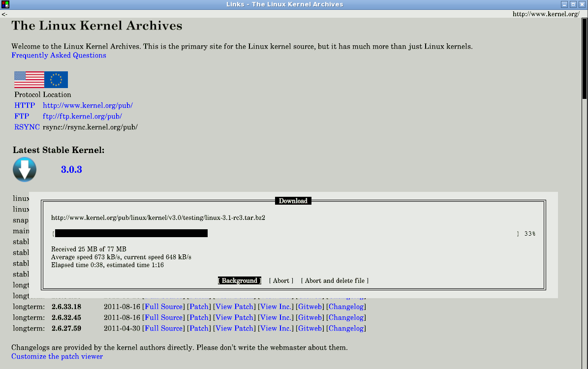Open View Inc. for 2.6.33.18
Image resolution: width=588 pixels, height=369 pixels.
pos(276,307)
